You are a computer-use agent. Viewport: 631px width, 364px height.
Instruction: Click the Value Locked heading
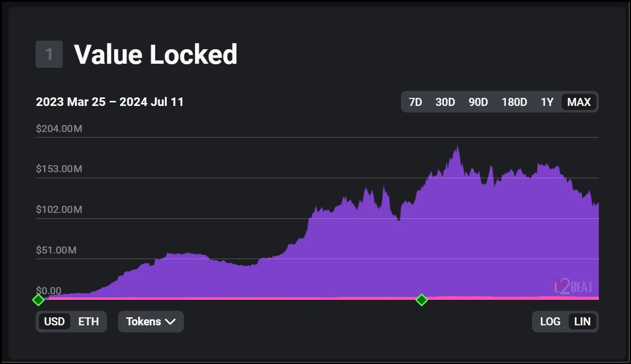tap(156, 54)
